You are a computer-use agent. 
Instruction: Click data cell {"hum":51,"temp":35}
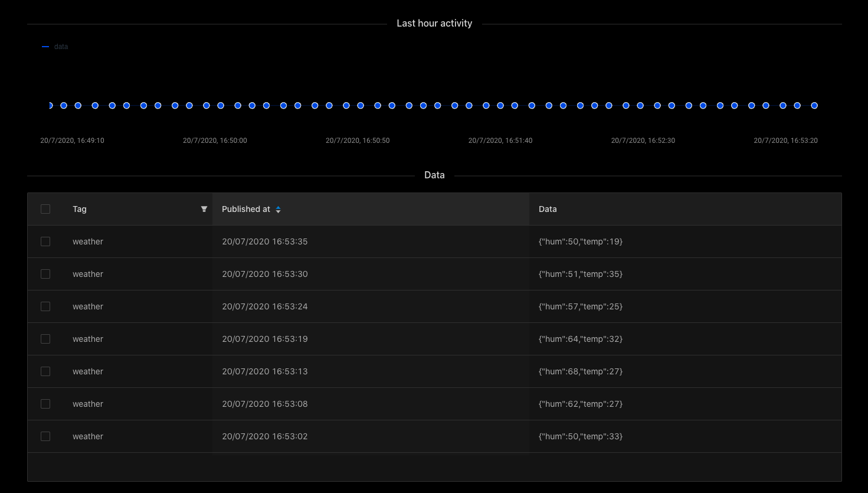click(581, 274)
